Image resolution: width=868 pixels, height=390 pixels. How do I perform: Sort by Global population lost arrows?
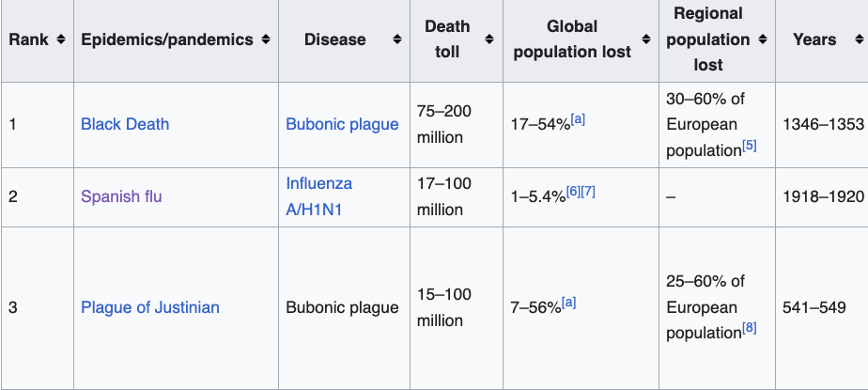point(646,39)
